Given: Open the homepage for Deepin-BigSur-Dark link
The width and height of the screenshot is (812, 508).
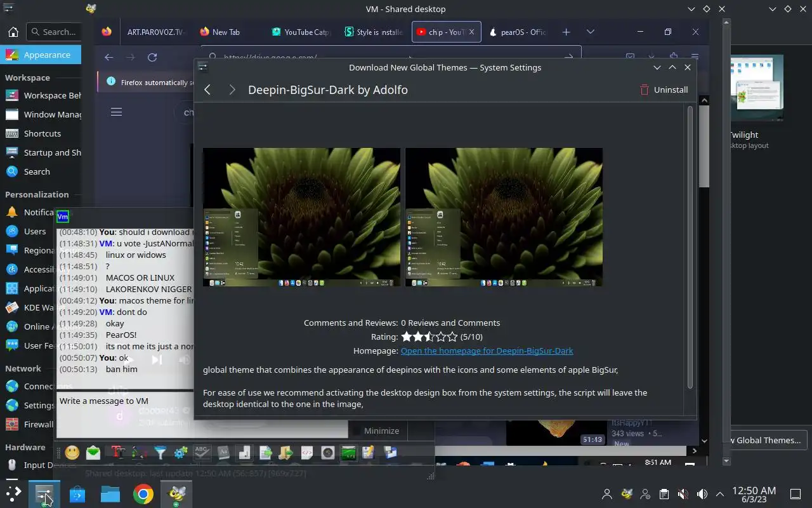Looking at the screenshot, I should [x=487, y=351].
